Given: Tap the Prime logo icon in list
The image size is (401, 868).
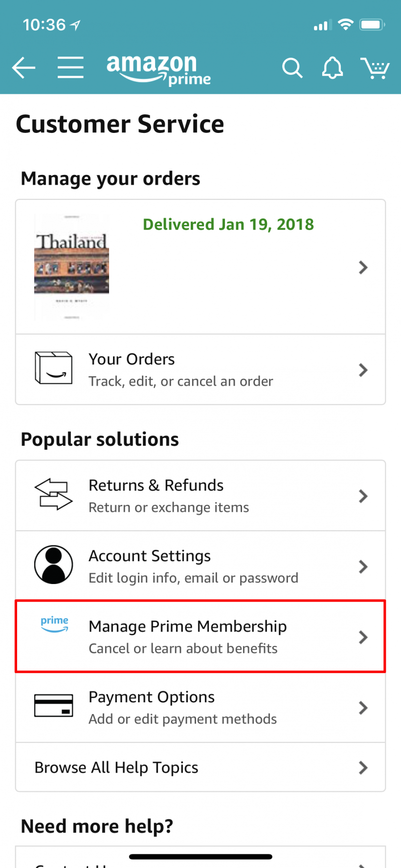Looking at the screenshot, I should [54, 625].
